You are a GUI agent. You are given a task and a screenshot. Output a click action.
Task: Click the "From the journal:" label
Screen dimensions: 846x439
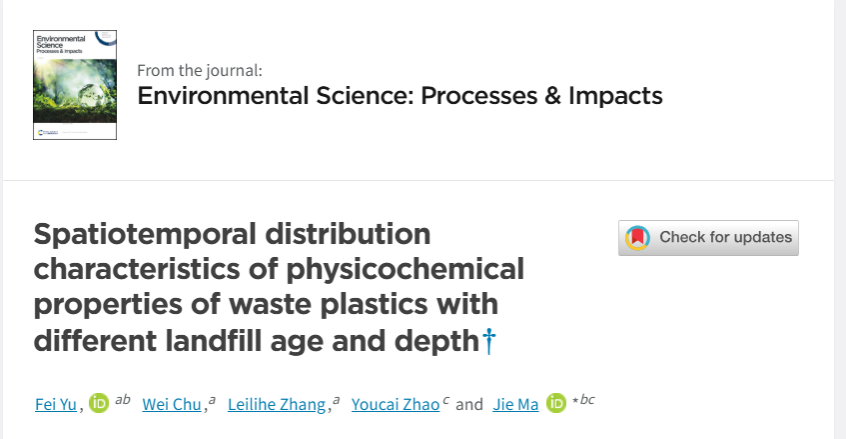pos(200,70)
